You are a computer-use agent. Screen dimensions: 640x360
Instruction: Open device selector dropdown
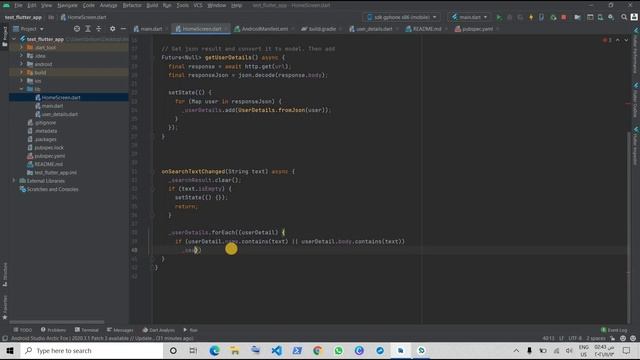point(402,17)
